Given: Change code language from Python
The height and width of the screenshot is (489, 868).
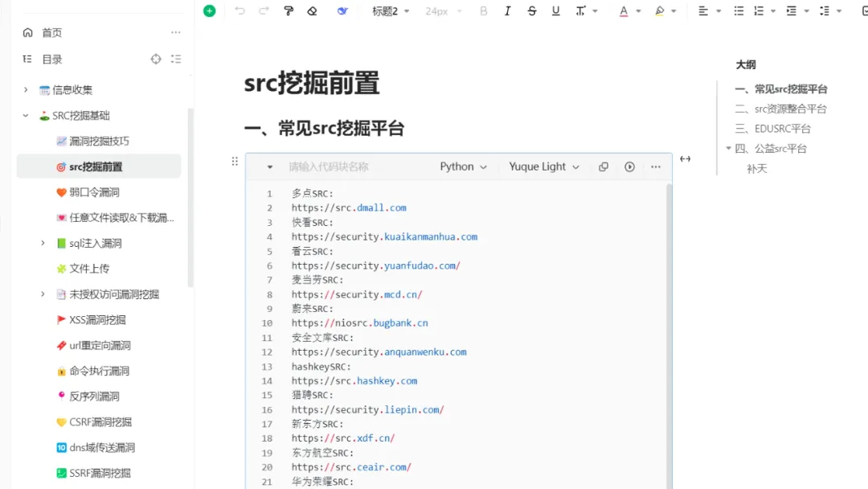Looking at the screenshot, I should pyautogui.click(x=464, y=166).
